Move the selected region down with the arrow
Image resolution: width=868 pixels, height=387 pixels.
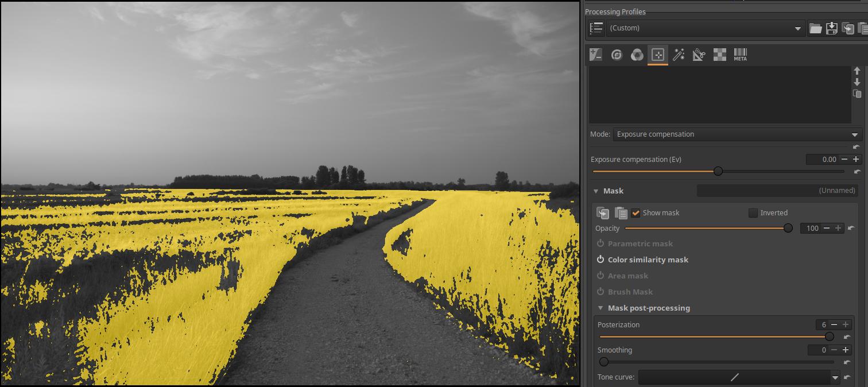857,82
